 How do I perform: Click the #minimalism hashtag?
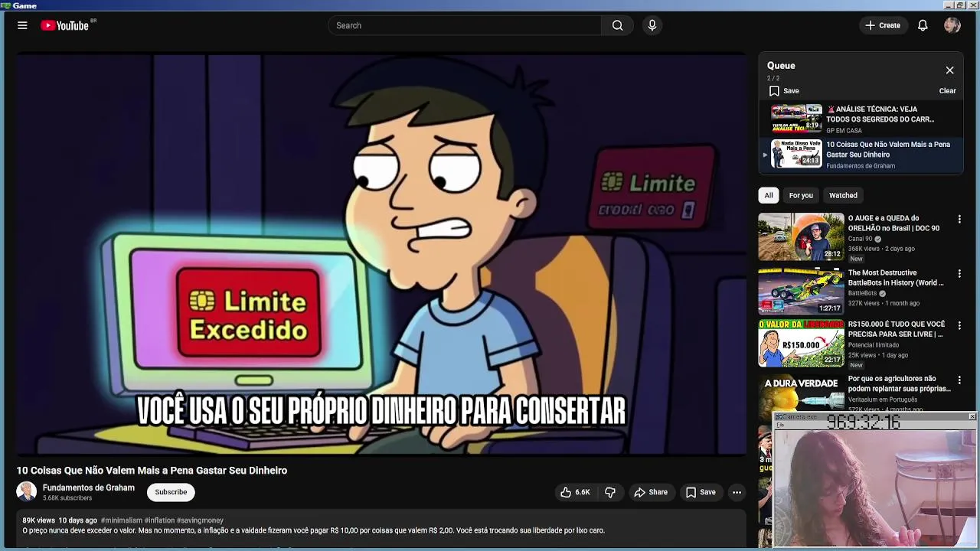click(x=122, y=520)
